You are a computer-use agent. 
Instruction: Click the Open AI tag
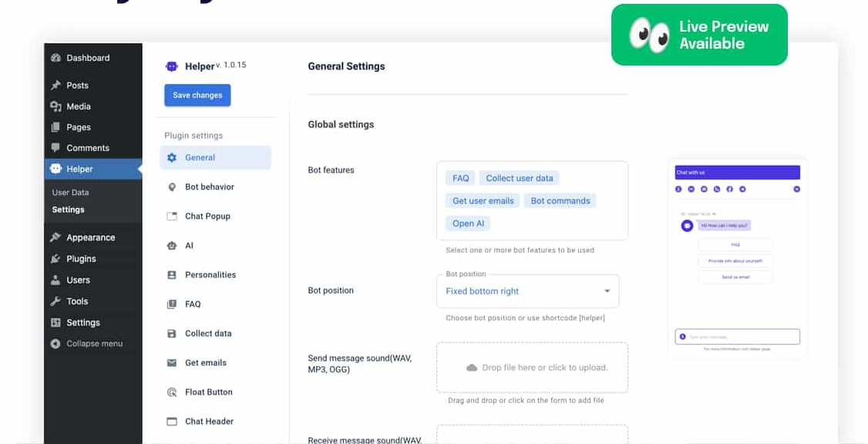point(468,224)
